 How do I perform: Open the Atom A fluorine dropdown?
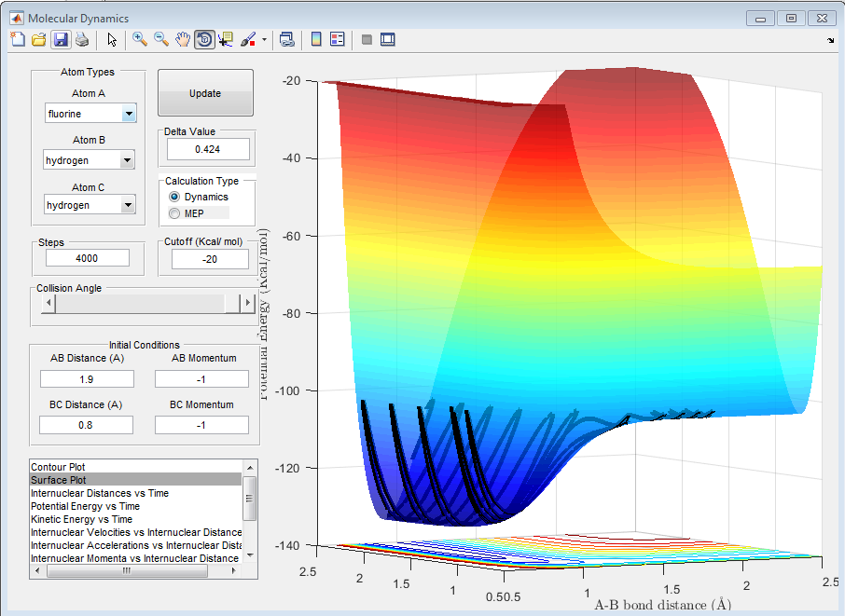129,114
